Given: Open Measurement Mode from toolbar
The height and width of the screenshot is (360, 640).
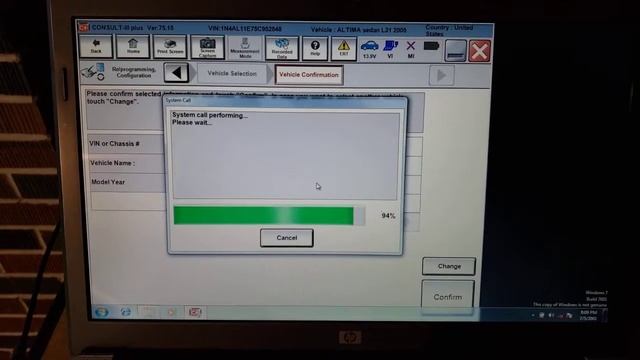Looking at the screenshot, I should pos(245,48).
